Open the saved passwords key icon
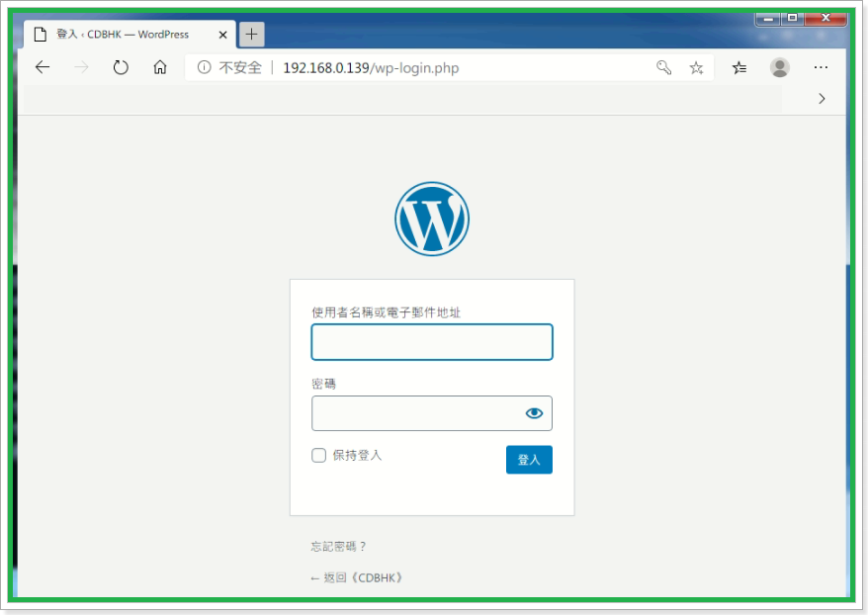This screenshot has height=615, width=868. tap(663, 67)
